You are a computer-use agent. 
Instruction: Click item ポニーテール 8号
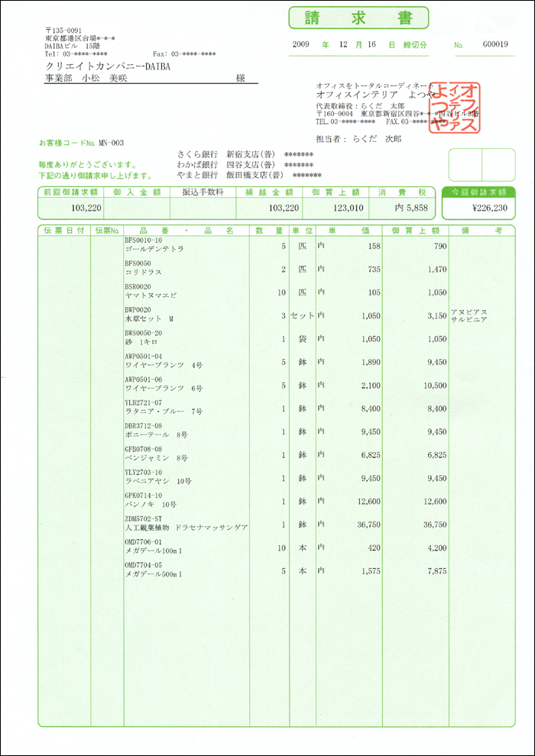tap(157, 435)
